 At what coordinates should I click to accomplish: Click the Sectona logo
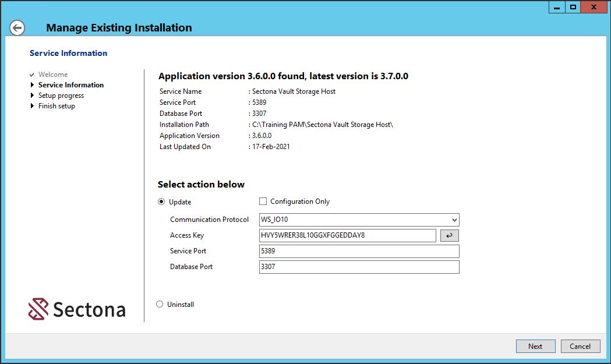(77, 309)
